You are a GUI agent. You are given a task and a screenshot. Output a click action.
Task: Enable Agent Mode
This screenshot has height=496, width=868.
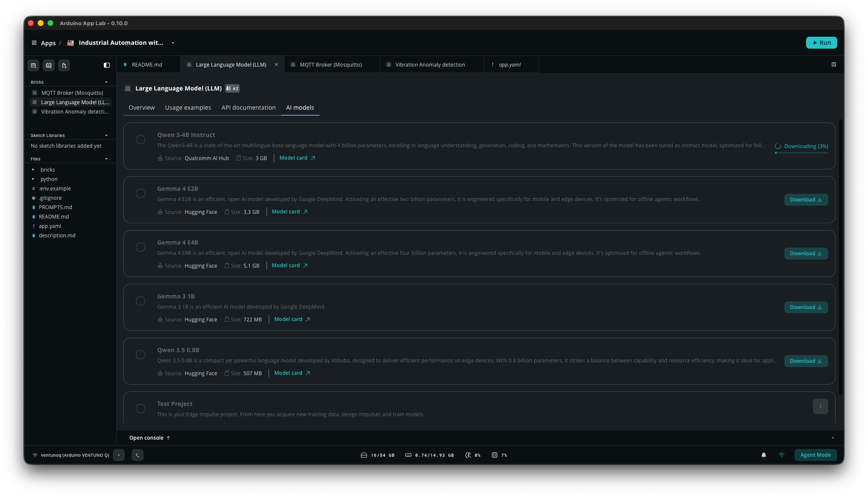[x=815, y=455]
